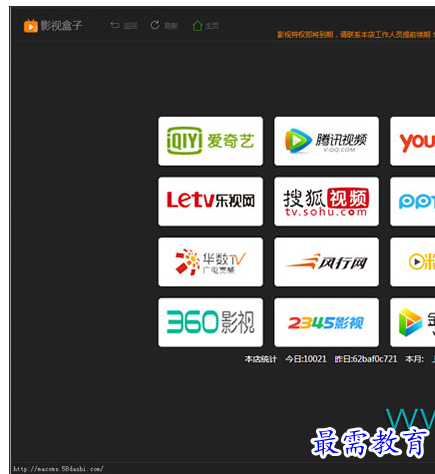Click the 本店统计 label
Image resolution: width=435 pixels, height=474 pixels.
click(261, 359)
